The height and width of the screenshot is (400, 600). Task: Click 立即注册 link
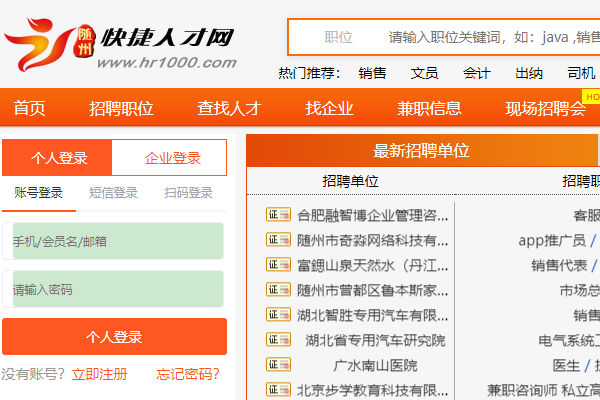pyautogui.click(x=99, y=374)
